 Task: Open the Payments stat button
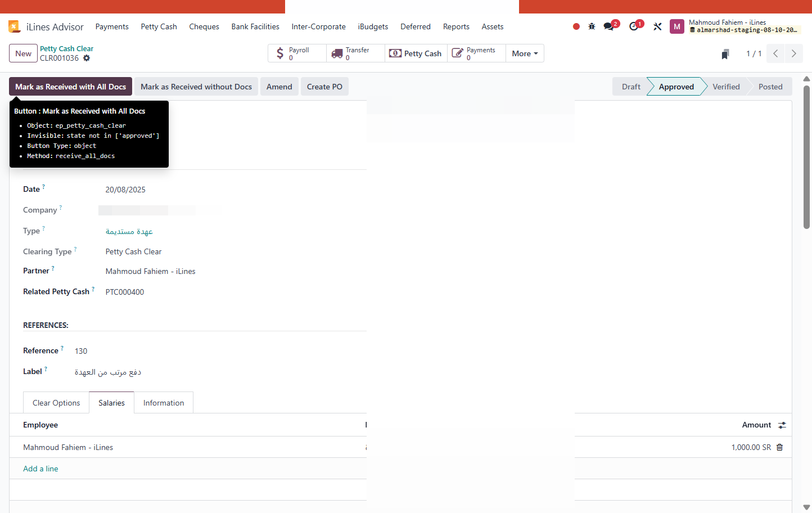point(477,53)
